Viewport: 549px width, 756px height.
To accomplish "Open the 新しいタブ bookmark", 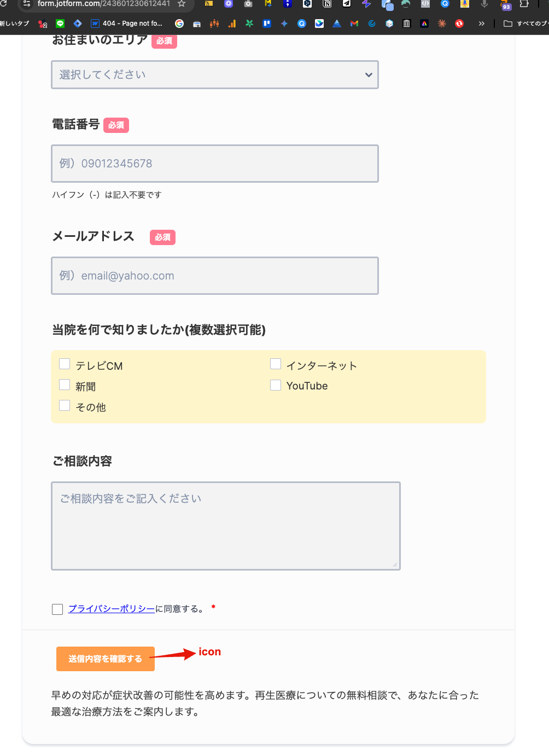I will [x=15, y=24].
